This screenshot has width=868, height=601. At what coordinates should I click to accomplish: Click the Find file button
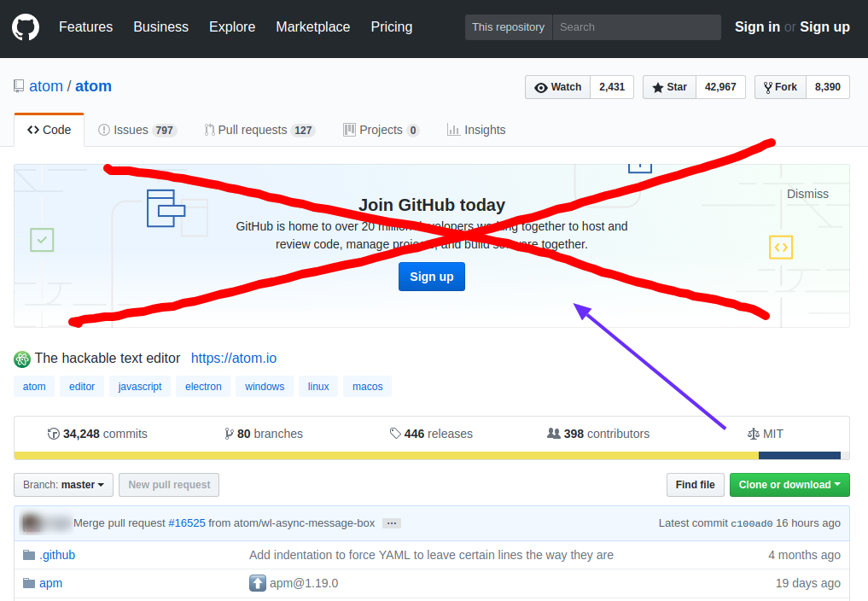click(696, 485)
